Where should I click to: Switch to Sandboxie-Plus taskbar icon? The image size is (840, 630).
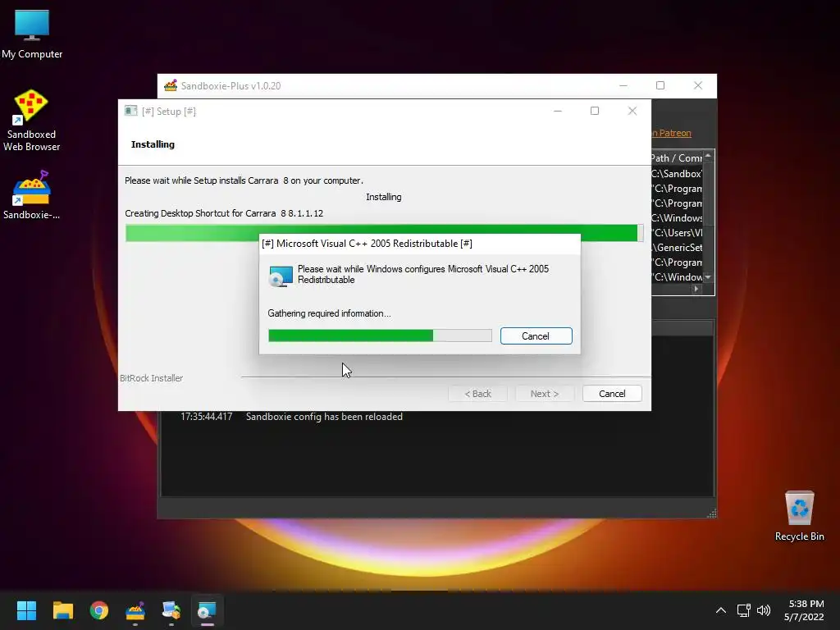pos(135,610)
